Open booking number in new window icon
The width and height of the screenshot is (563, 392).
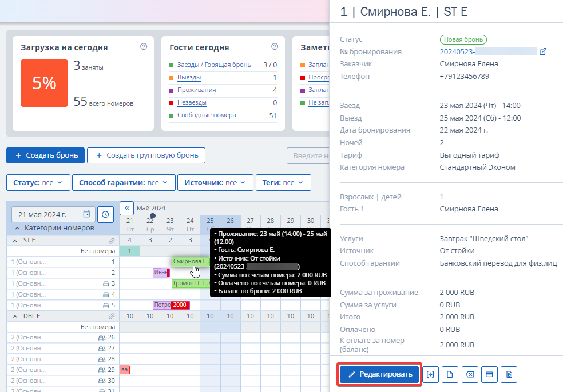543,51
